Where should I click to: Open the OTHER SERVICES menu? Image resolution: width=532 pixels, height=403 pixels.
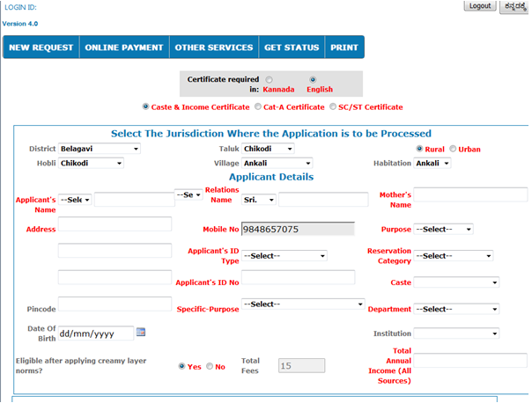tap(214, 48)
